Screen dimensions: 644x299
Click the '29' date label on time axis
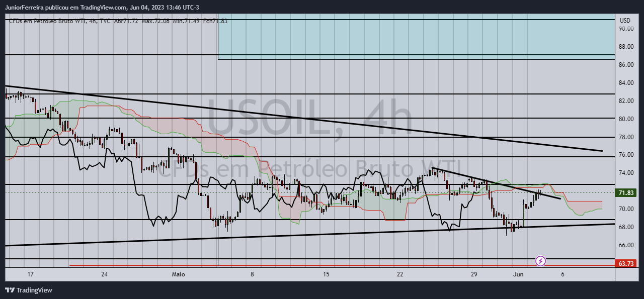click(474, 274)
